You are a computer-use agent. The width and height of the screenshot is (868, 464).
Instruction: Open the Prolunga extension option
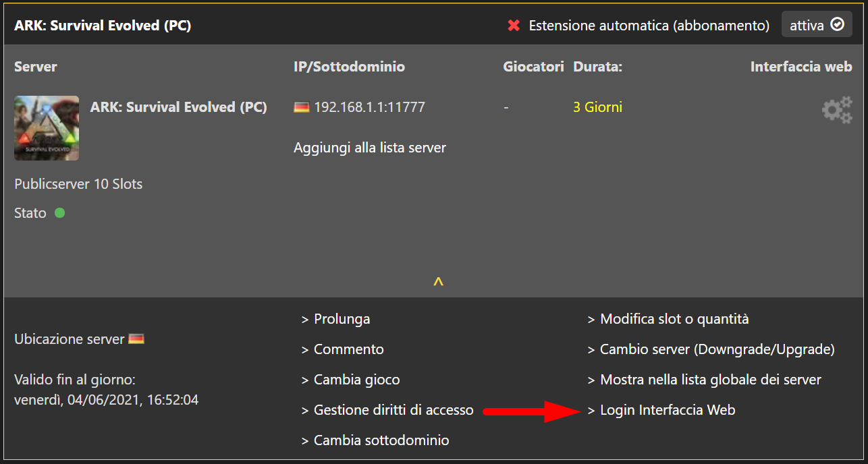pyautogui.click(x=342, y=318)
